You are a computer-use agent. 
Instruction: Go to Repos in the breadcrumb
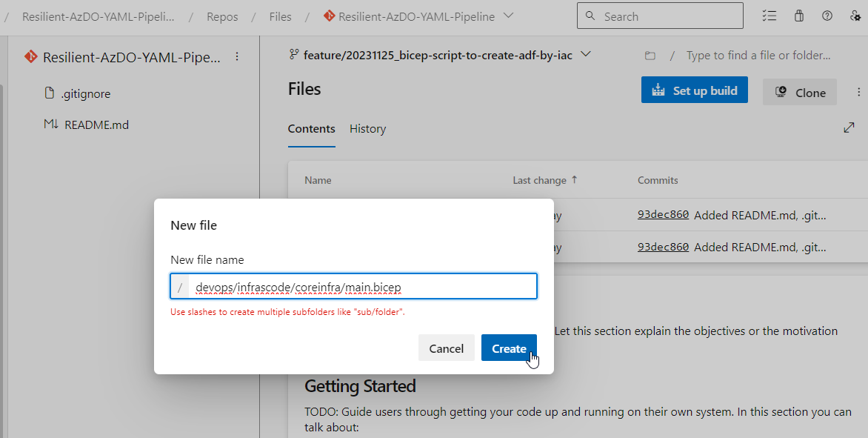tap(222, 16)
